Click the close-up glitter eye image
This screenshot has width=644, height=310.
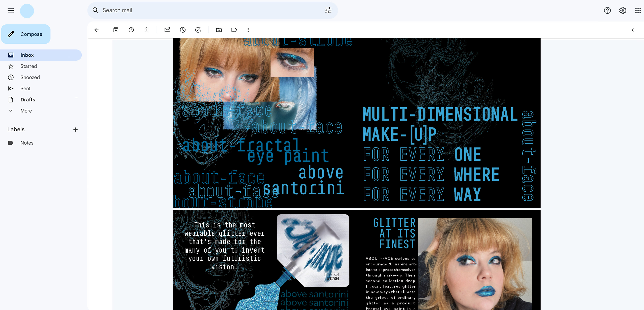click(292, 63)
